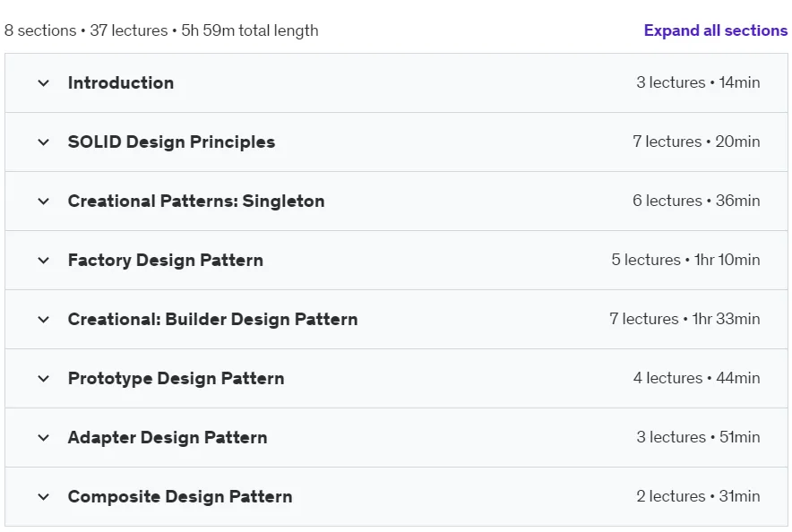Viewport: 792px width, 532px height.
Task: Expand the Introduction section chevron
Action: pos(43,83)
